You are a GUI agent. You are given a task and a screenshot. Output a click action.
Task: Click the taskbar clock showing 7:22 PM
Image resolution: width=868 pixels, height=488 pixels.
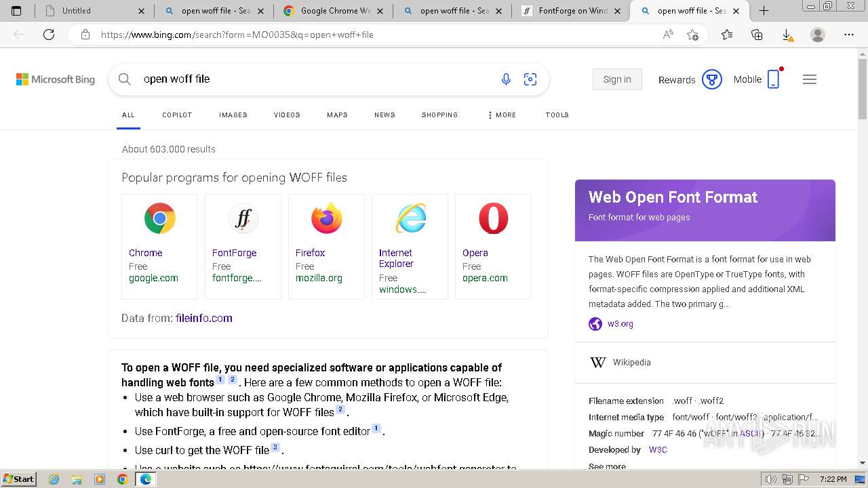click(833, 479)
